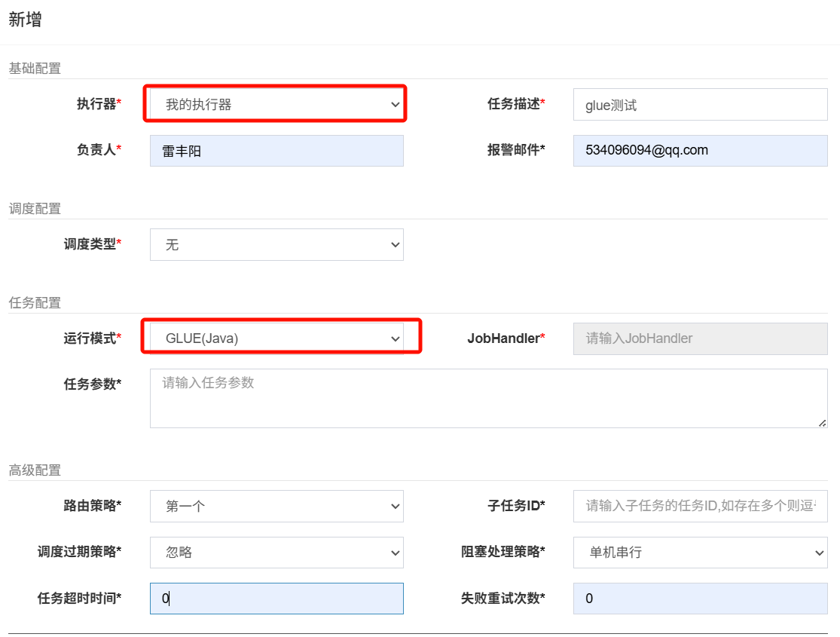Open the 运行模式 GLUE(Java) dropdown
840x637 pixels.
coord(276,338)
